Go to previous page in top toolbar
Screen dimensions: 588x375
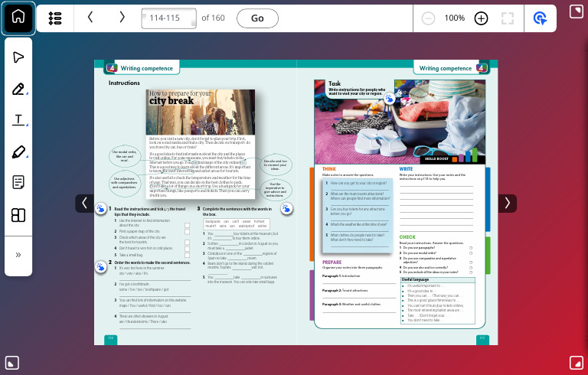point(90,18)
